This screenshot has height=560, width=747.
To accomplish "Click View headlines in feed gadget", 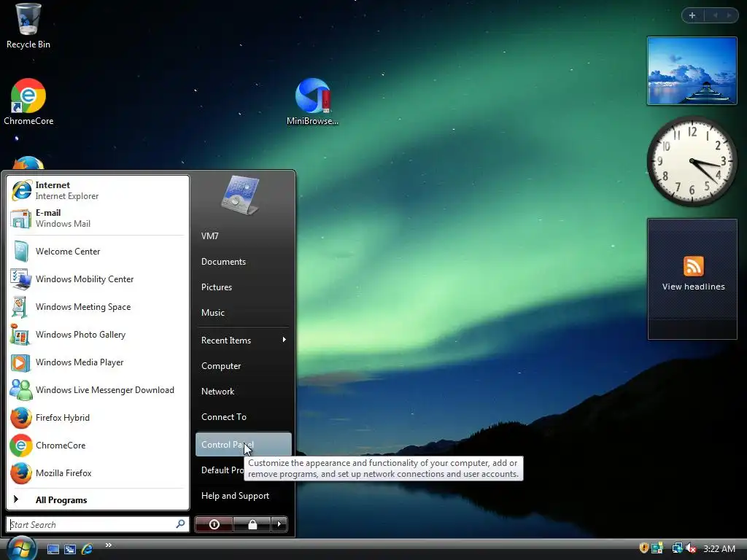I will [x=693, y=287].
